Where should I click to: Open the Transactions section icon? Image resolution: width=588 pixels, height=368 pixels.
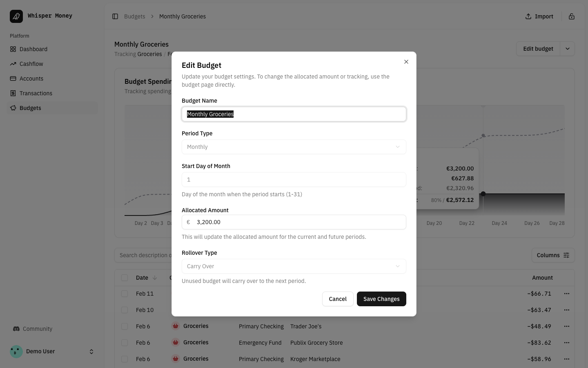pos(13,93)
